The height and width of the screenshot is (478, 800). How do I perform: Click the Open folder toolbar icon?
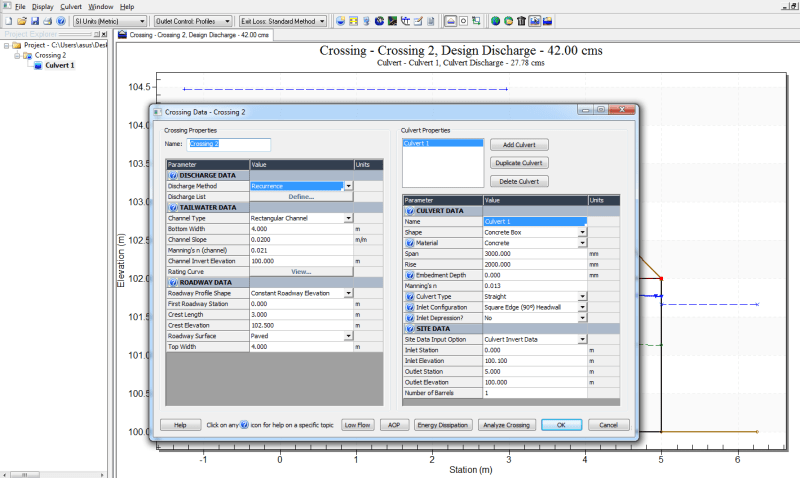click(21, 21)
